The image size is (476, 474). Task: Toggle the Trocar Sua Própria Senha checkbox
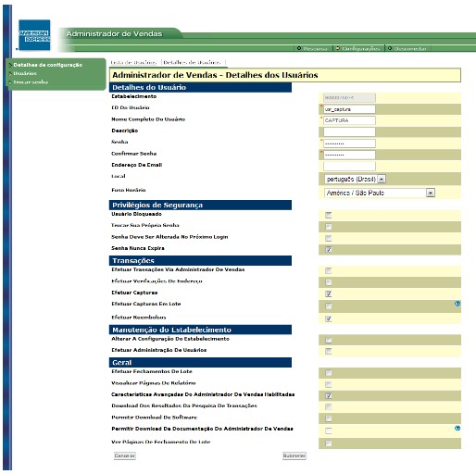(329, 227)
